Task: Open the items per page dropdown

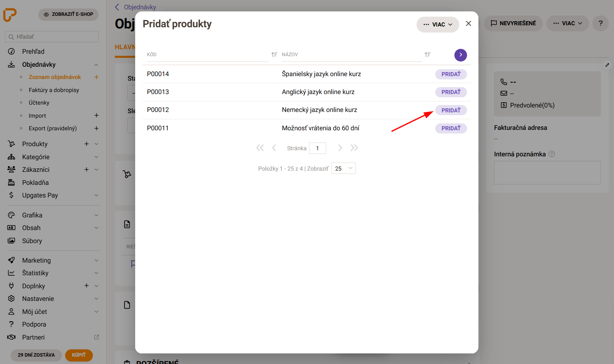Action: click(x=344, y=168)
